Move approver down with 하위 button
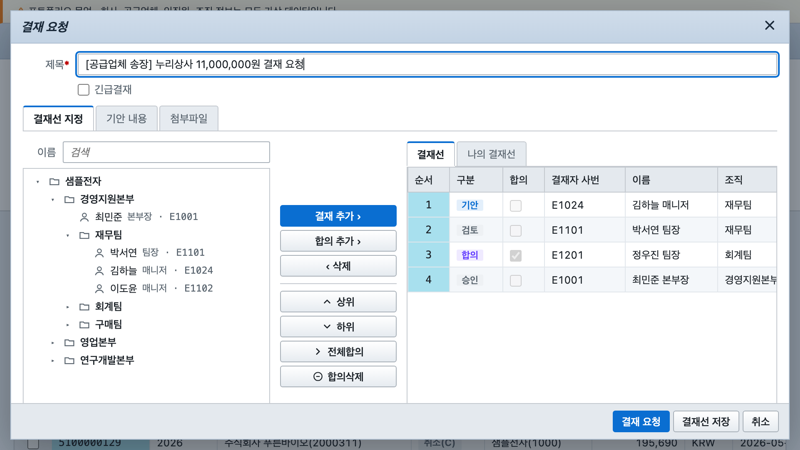 [338, 327]
